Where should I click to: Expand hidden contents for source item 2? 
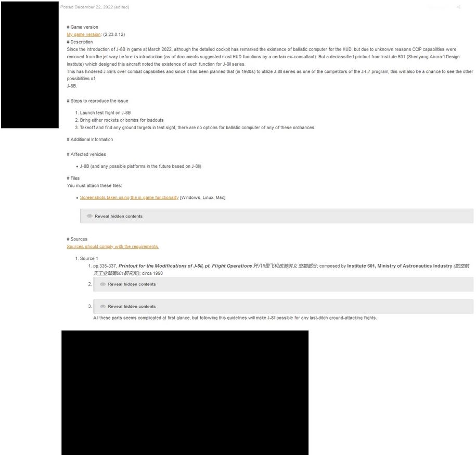click(283, 284)
